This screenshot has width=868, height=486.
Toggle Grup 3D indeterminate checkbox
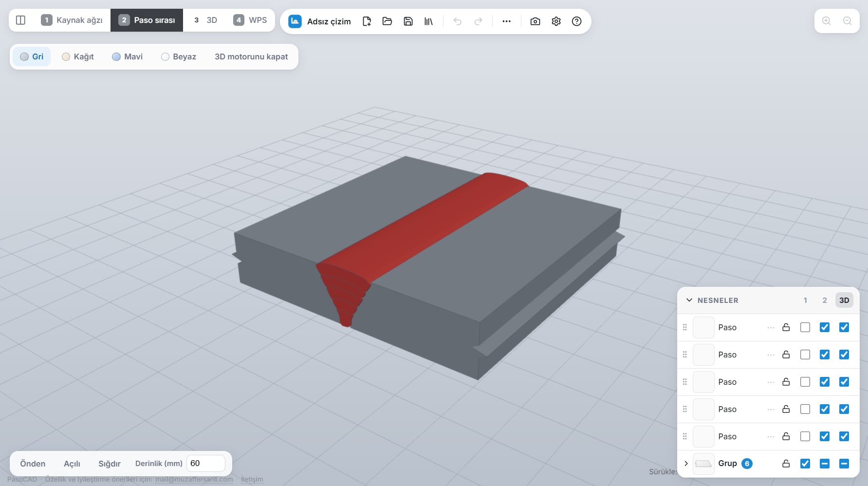pyautogui.click(x=844, y=464)
